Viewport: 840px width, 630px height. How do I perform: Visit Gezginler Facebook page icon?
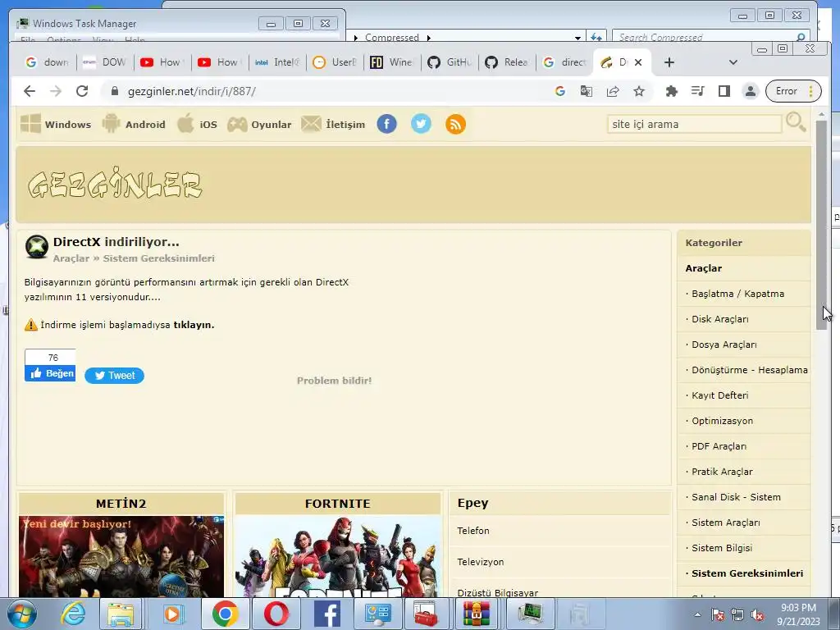(387, 125)
